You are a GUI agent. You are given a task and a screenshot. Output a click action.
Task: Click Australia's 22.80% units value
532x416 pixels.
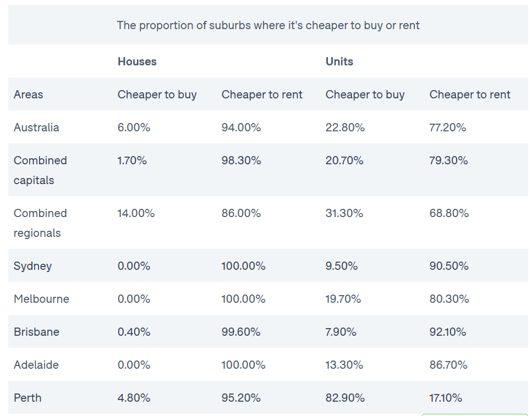(x=345, y=127)
